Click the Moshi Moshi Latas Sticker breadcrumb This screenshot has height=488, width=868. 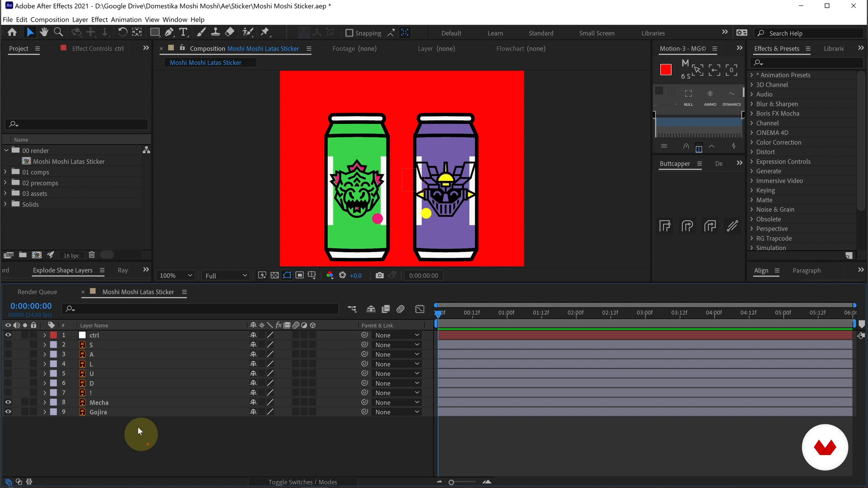click(x=205, y=62)
